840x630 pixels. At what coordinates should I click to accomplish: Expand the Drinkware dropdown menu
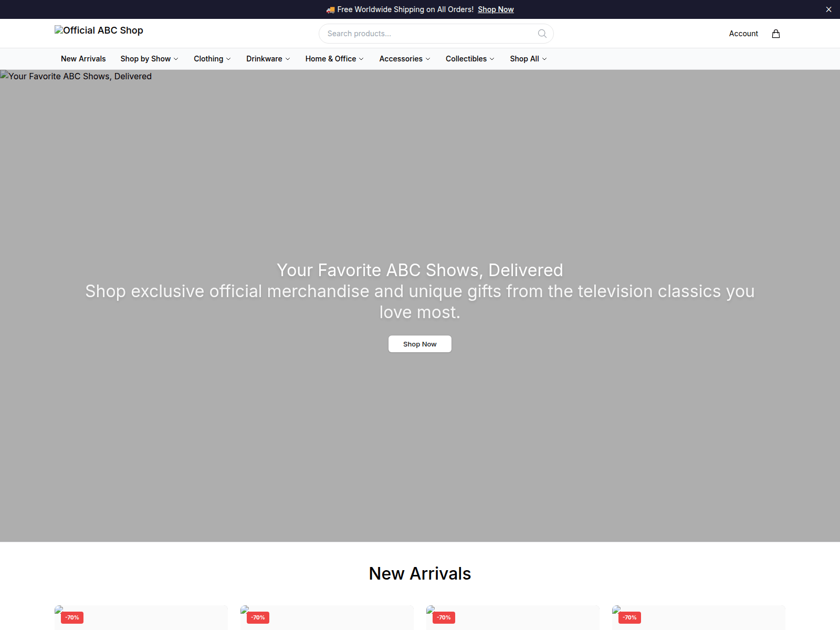[x=268, y=59]
